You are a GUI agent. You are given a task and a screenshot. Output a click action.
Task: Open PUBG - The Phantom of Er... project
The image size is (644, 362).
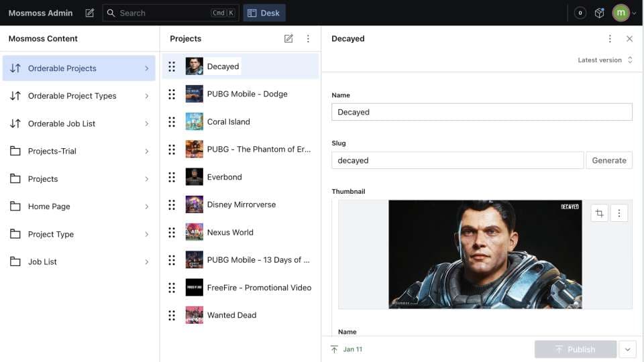click(240, 149)
